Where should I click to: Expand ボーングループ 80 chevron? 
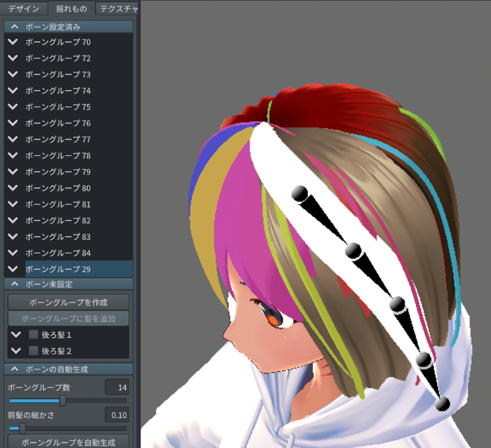tap(13, 187)
